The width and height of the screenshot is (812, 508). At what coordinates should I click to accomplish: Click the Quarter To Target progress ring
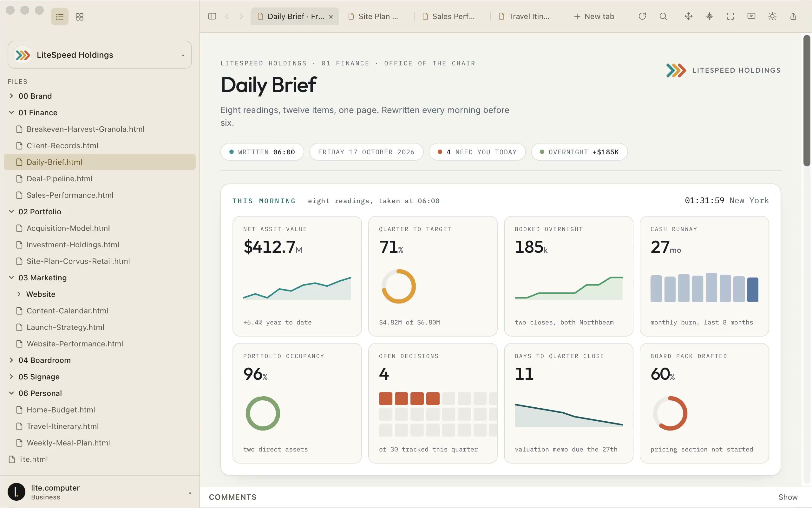399,286
